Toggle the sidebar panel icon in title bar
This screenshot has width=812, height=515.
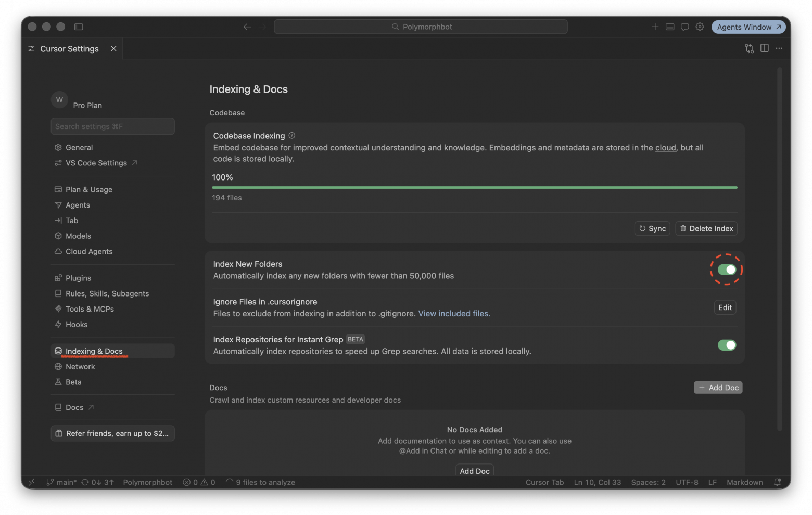(x=79, y=27)
